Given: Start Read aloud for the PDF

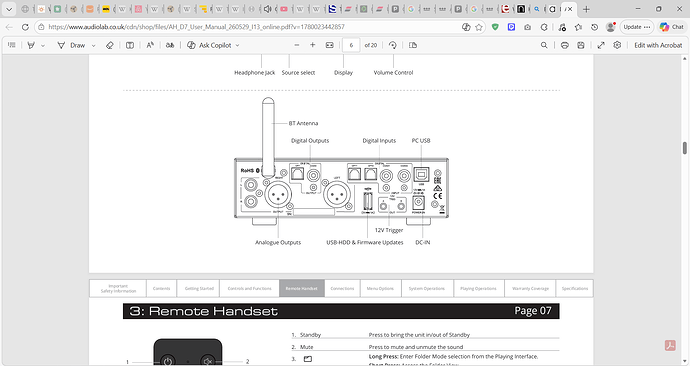Looking at the screenshot, I should [150, 45].
